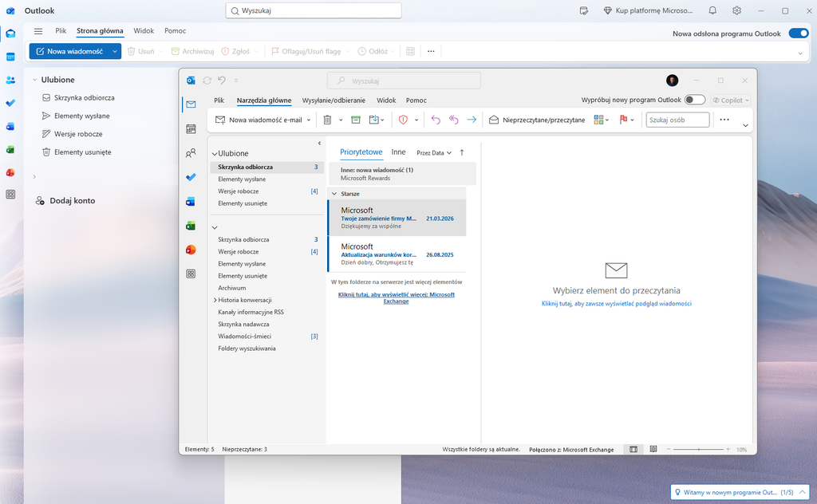Open Wysyłanie/odbieranie ribbon tab

pos(334,100)
